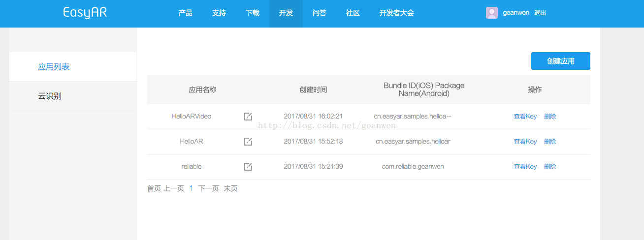
Task: Click the Bundle ID(iOS) Package Name header
Action: (424, 90)
